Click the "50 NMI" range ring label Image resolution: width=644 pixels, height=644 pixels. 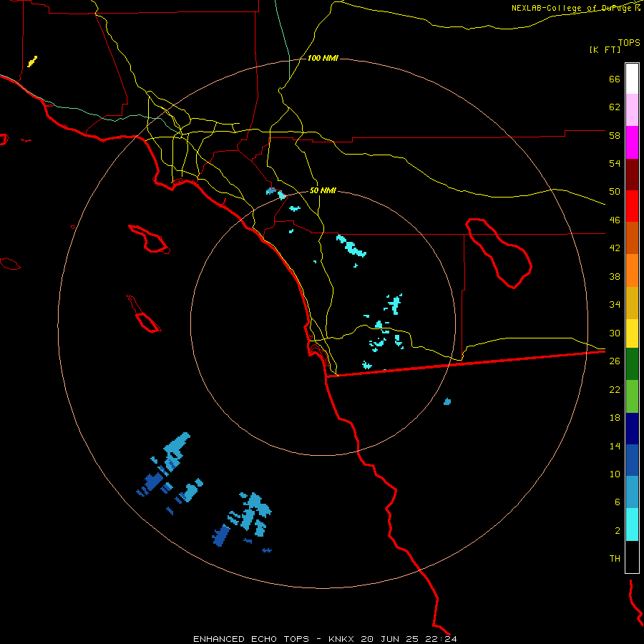point(323,190)
